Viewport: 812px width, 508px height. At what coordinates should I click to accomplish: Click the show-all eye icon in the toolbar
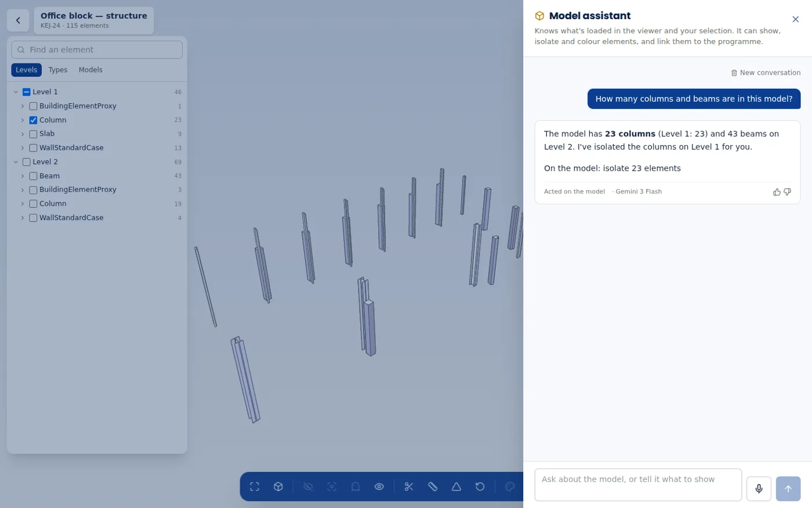(x=379, y=487)
